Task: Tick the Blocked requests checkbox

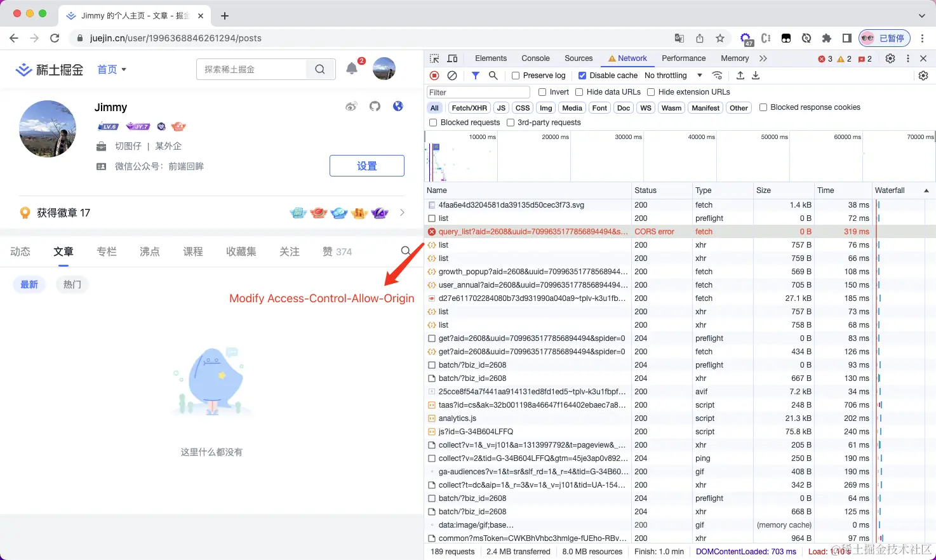Action: (x=433, y=123)
